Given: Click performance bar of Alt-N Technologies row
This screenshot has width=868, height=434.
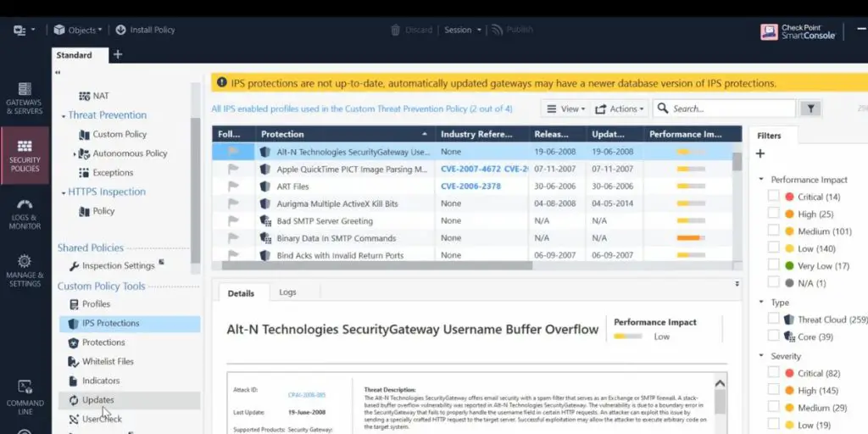Looking at the screenshot, I should tap(691, 152).
